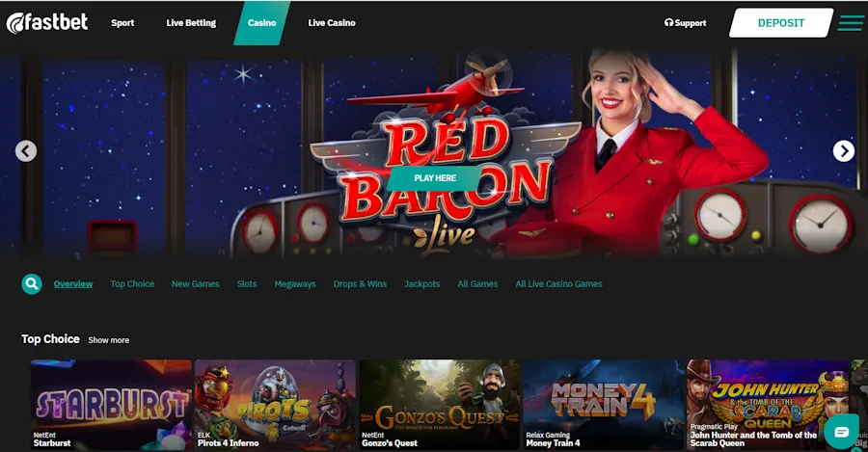This screenshot has height=452, width=868.
Task: Switch to Megaways category
Action: (295, 283)
